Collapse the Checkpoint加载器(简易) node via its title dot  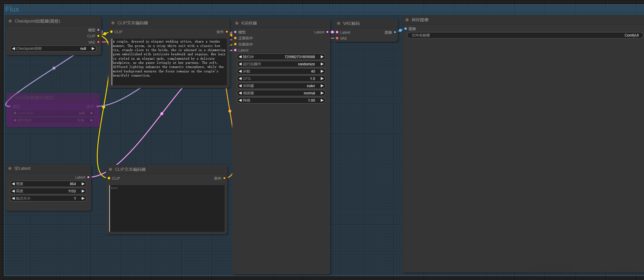[10, 21]
